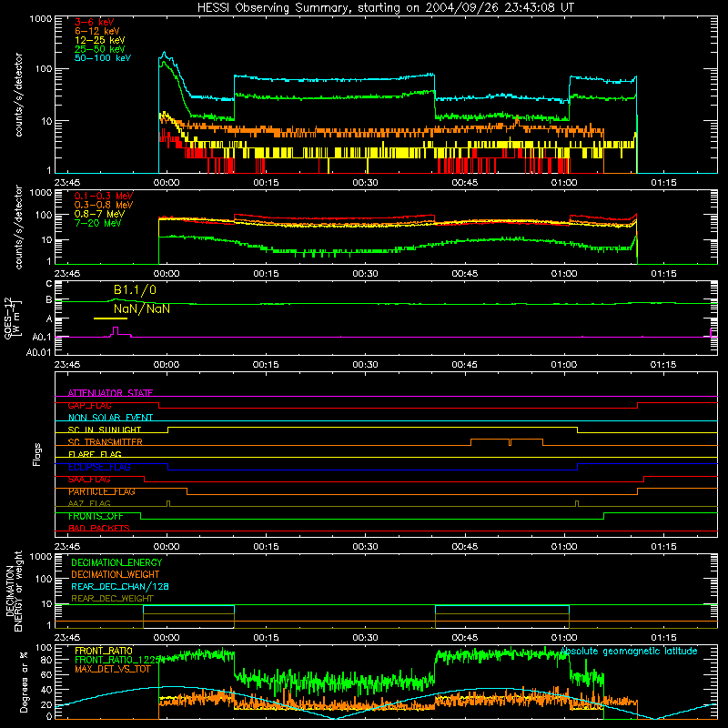
Task: Click the FLARE_FLAG label
Action: pyautogui.click(x=95, y=454)
